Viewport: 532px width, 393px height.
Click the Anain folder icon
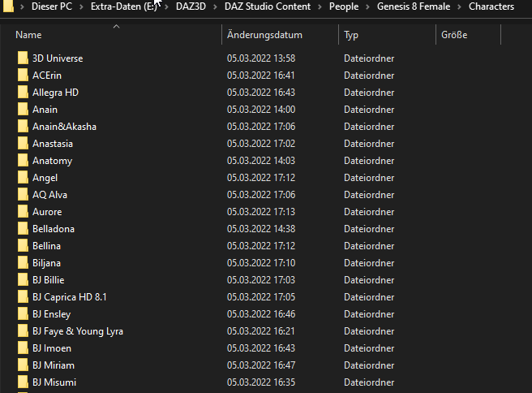pyautogui.click(x=23, y=110)
